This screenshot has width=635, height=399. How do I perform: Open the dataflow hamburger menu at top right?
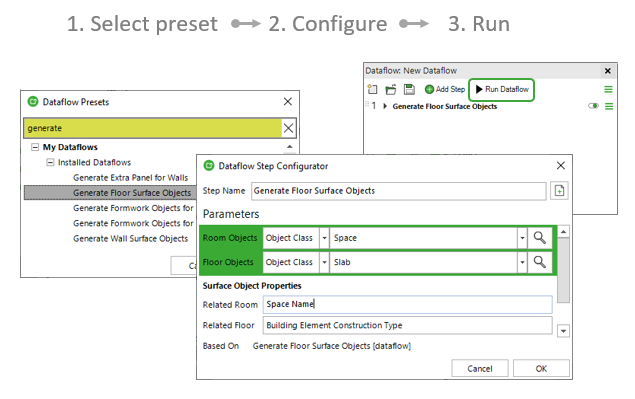pos(608,90)
